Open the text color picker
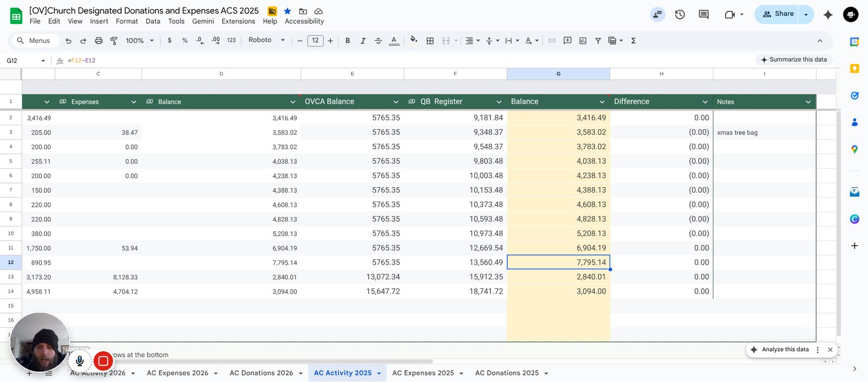Image resolution: width=868 pixels, height=382 pixels. pos(394,41)
